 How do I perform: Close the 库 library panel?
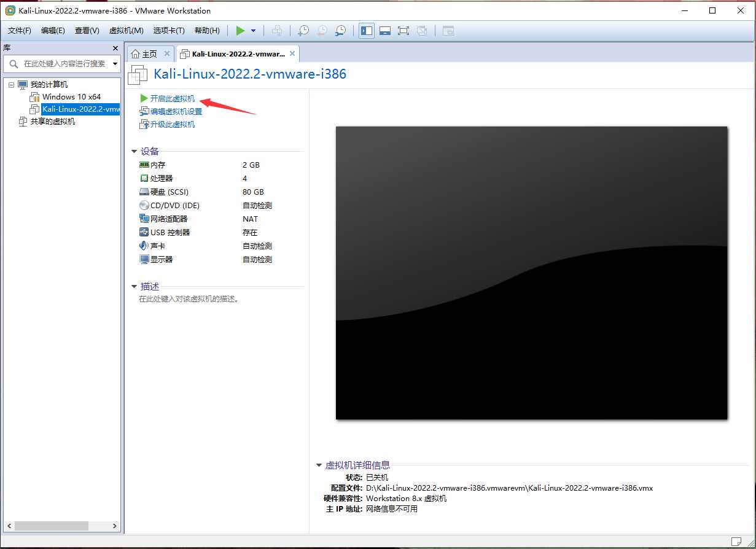pyautogui.click(x=115, y=49)
